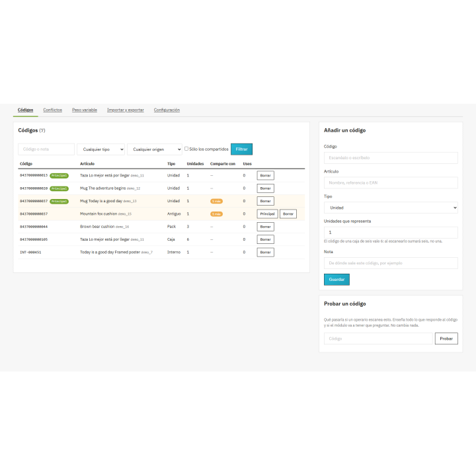476x476 pixels.
Task: Click article Mug The adventure begins
Action: point(102,188)
